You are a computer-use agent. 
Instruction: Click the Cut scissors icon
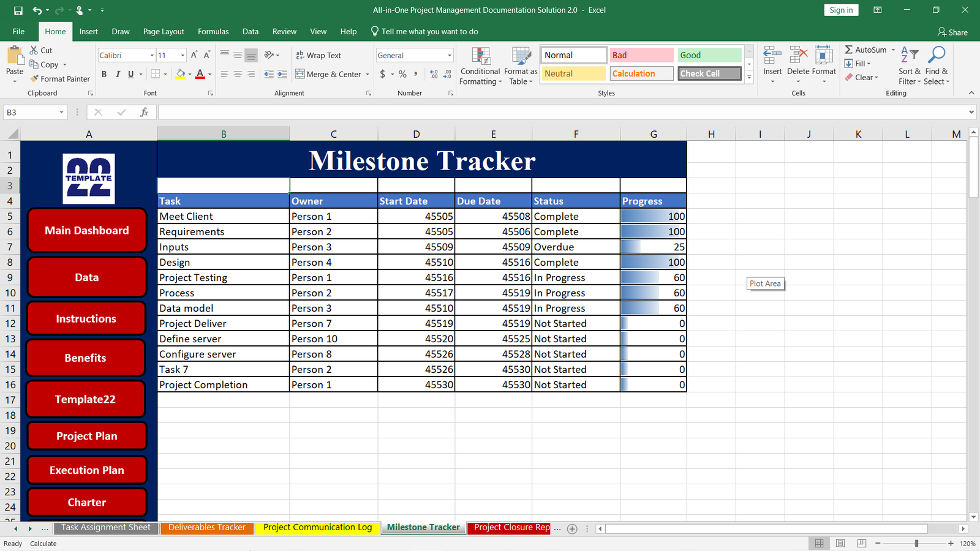(x=34, y=50)
